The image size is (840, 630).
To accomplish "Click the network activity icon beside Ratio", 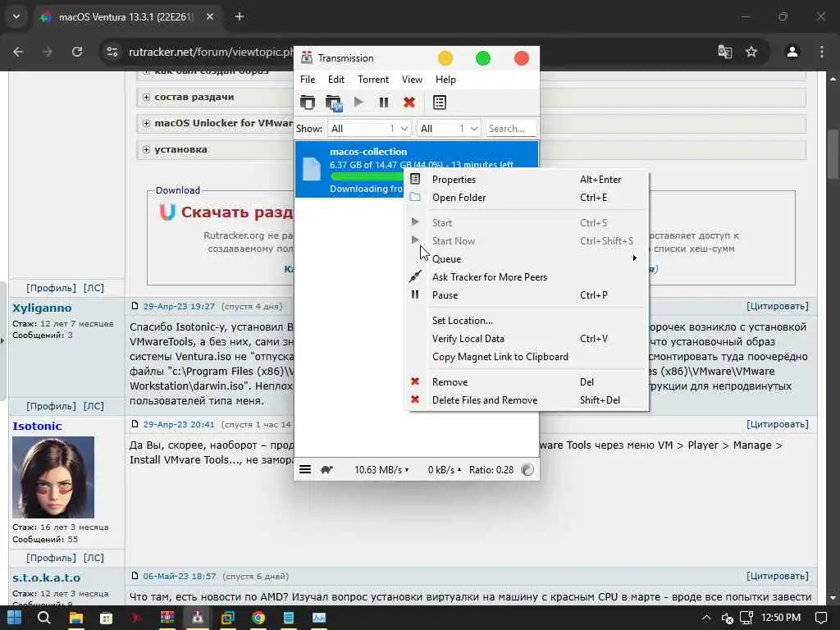I will click(527, 470).
